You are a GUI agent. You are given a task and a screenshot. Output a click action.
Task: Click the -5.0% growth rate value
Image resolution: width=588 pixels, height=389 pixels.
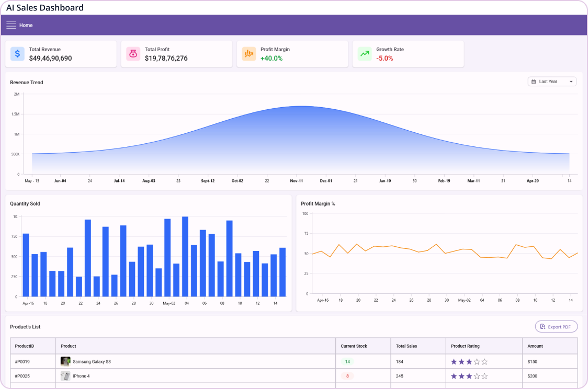point(385,58)
